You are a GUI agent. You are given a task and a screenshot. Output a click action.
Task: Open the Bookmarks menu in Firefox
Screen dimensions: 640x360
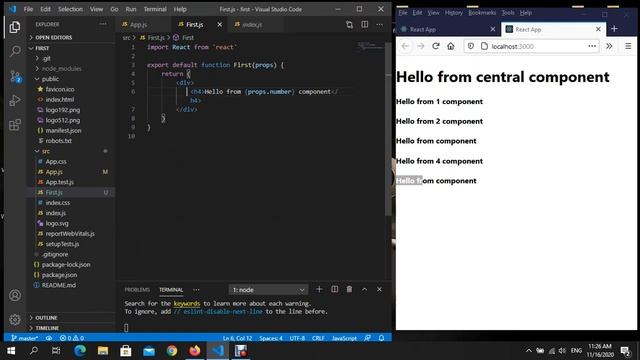click(482, 13)
